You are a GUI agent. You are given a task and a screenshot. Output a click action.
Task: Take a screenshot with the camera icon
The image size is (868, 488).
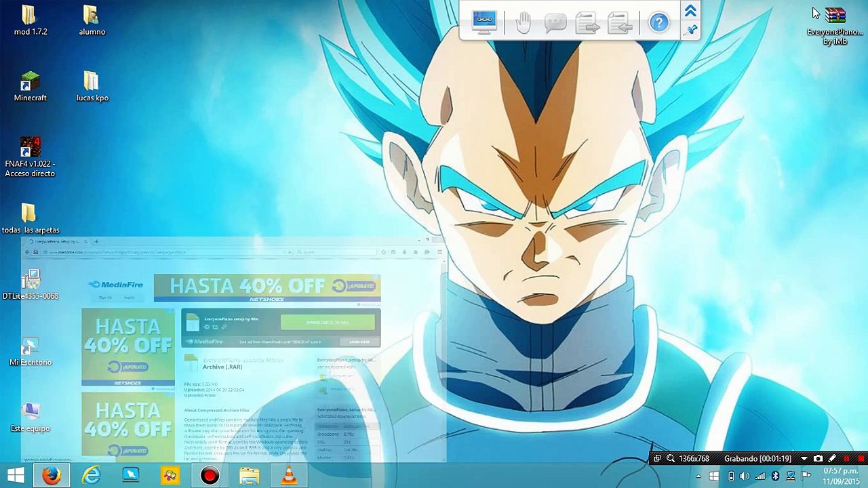click(x=818, y=459)
